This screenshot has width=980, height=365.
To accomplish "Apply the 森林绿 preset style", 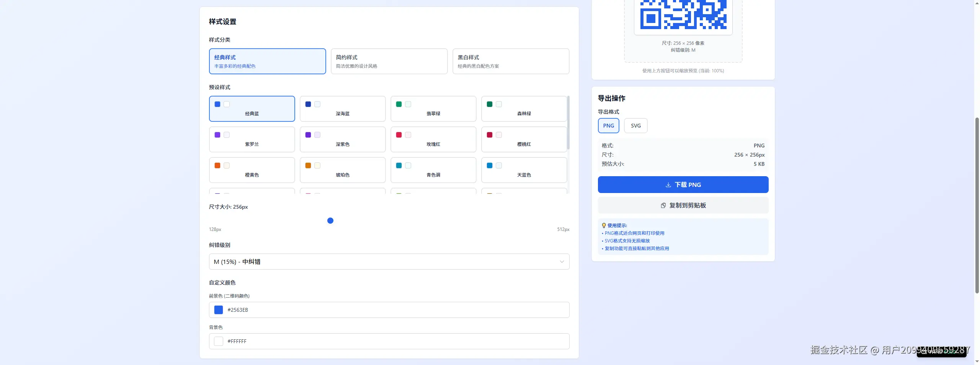I will (x=524, y=109).
